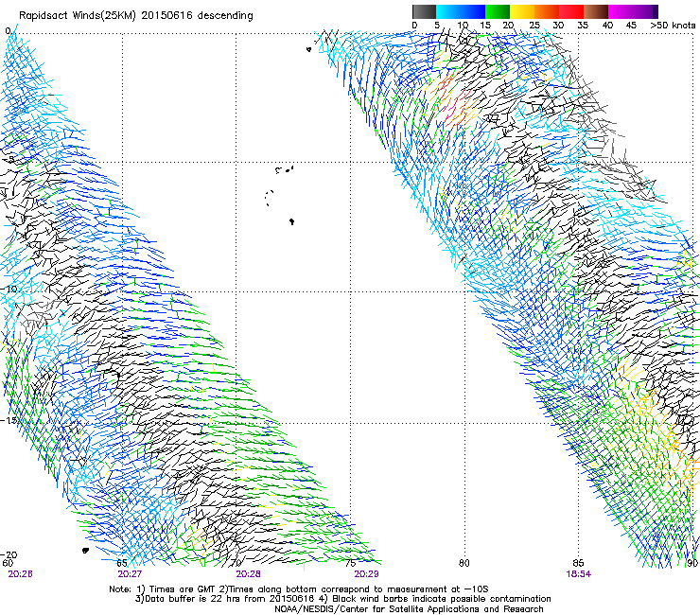The height and width of the screenshot is (615, 700).
Task: Click the yellow 20–25 knots legend segment
Action: 522,11
